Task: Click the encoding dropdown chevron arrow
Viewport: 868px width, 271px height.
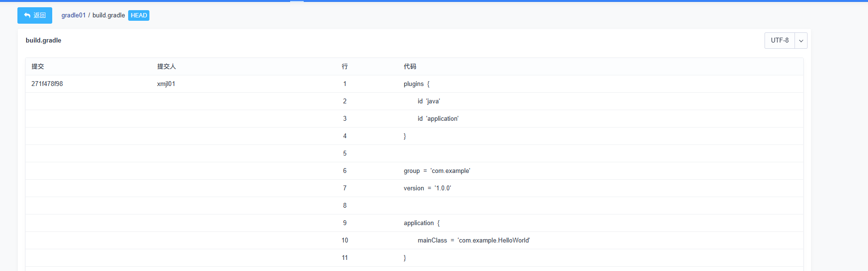Action: click(801, 41)
